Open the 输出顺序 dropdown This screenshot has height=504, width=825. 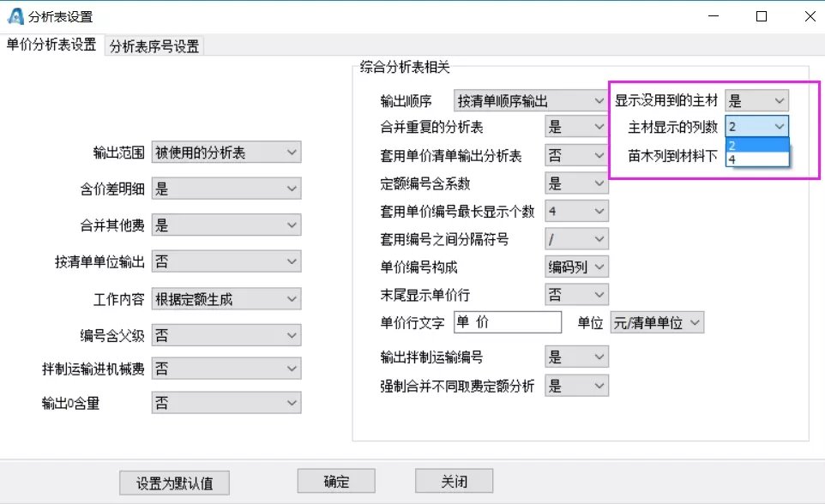[530, 101]
